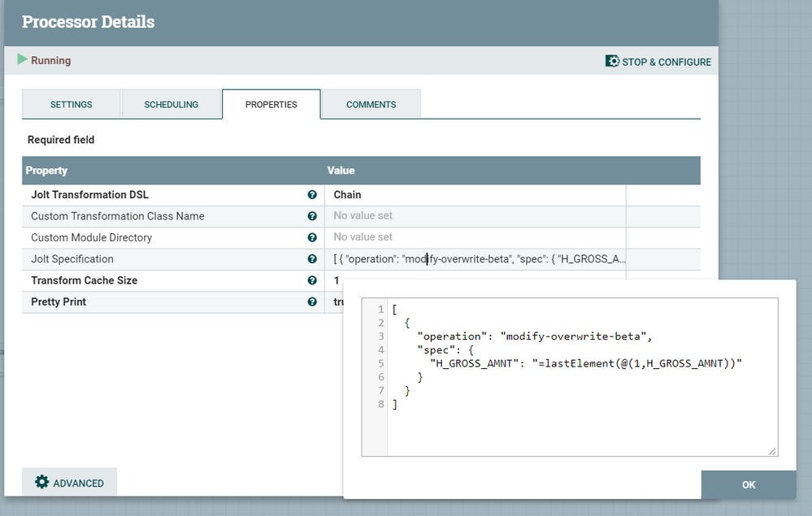The width and height of the screenshot is (812, 516).
Task: Click help icon for Jolt Transformation DSL
Action: 312,195
